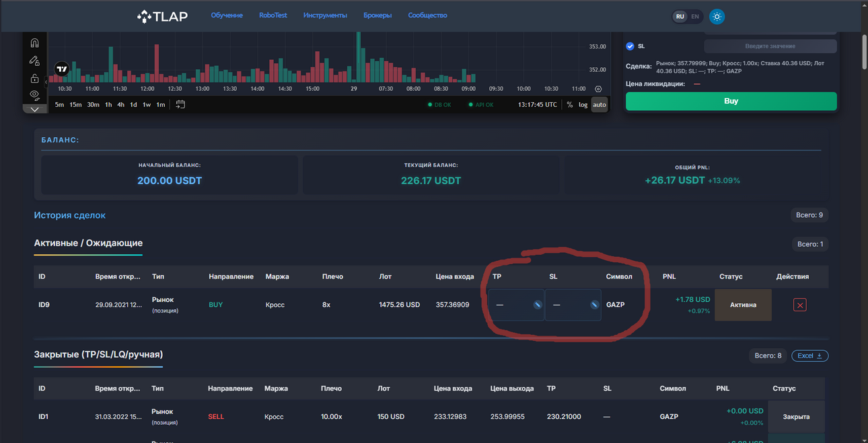Click the green Buy button
Screen dimensions: 868x443
pyautogui.click(x=731, y=101)
